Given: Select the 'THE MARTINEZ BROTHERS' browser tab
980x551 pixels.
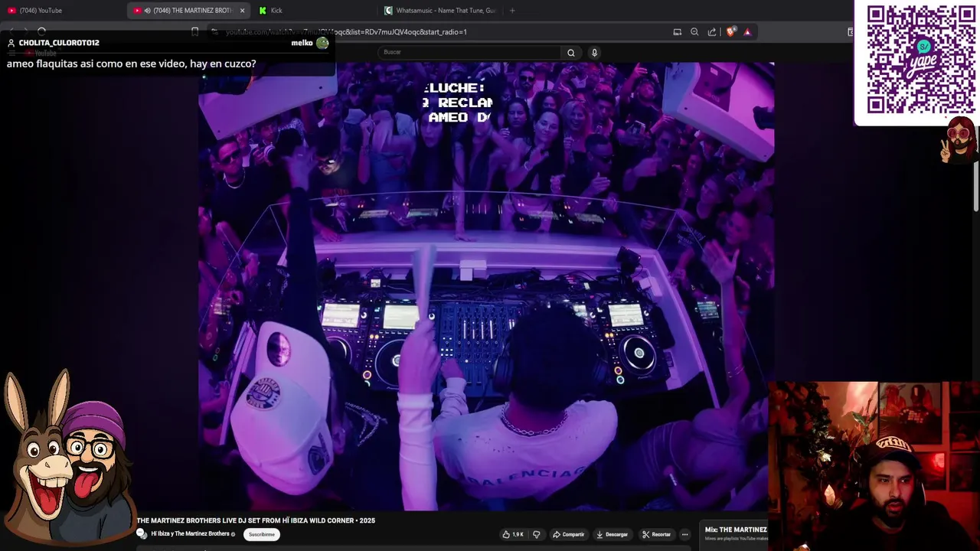Looking at the screenshot, I should coord(188,11).
